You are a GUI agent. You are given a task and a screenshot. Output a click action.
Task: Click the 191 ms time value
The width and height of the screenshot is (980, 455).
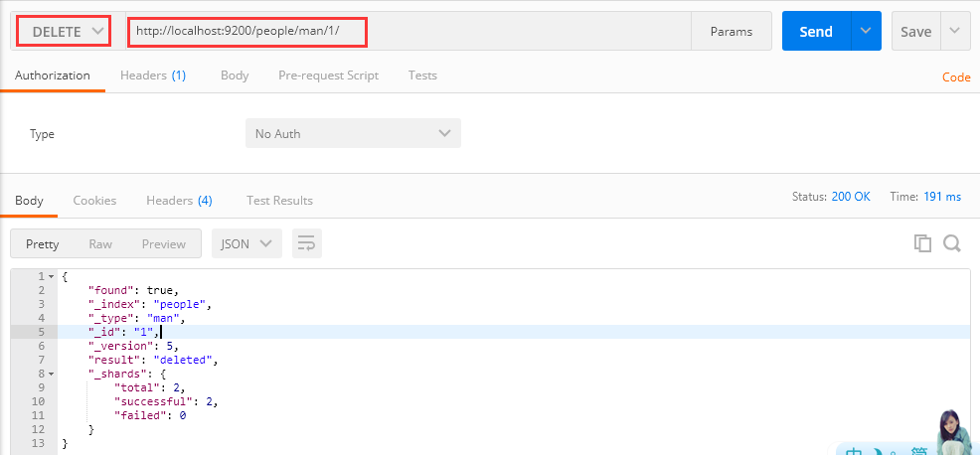(942, 197)
